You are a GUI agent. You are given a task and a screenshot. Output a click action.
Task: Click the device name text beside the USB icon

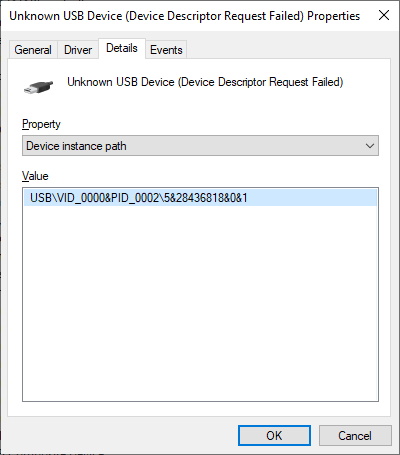coord(205,82)
